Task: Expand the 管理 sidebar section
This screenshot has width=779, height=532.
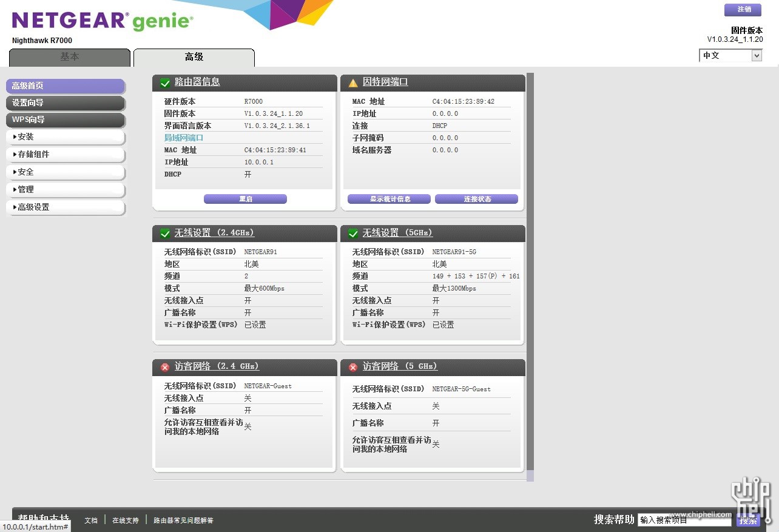Action: click(x=66, y=190)
